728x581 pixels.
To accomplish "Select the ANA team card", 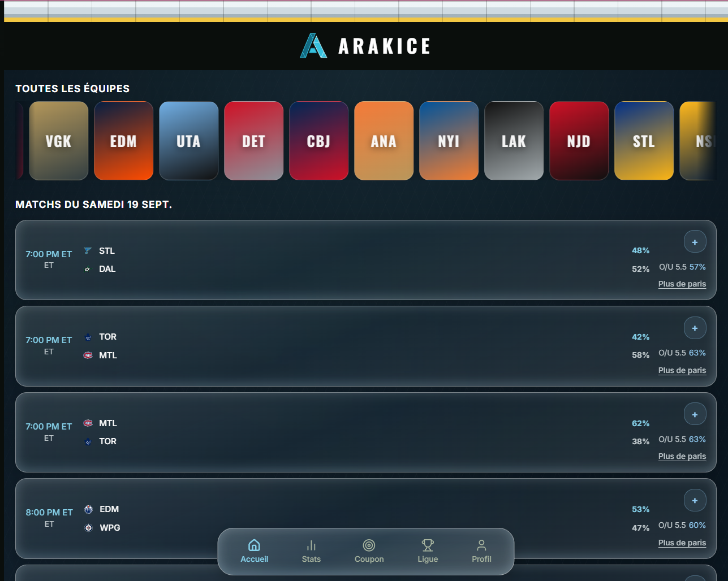I will tap(384, 141).
